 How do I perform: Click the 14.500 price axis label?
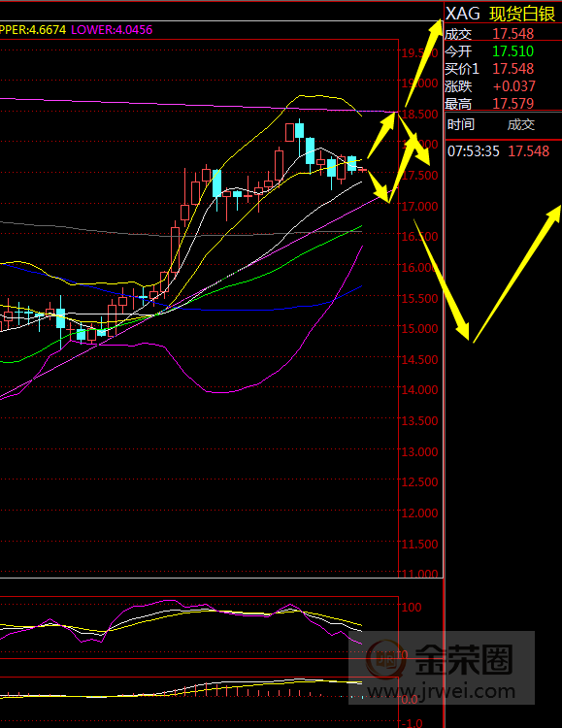coord(420,359)
